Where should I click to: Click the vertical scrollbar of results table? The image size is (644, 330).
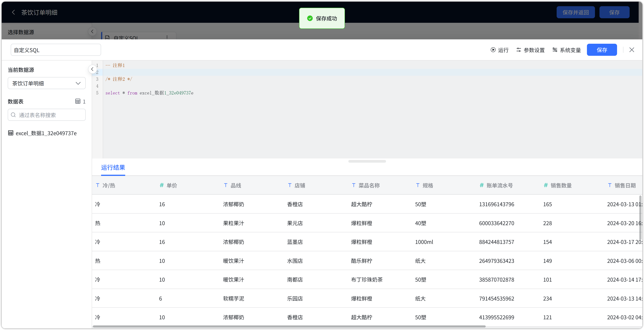coord(640,218)
